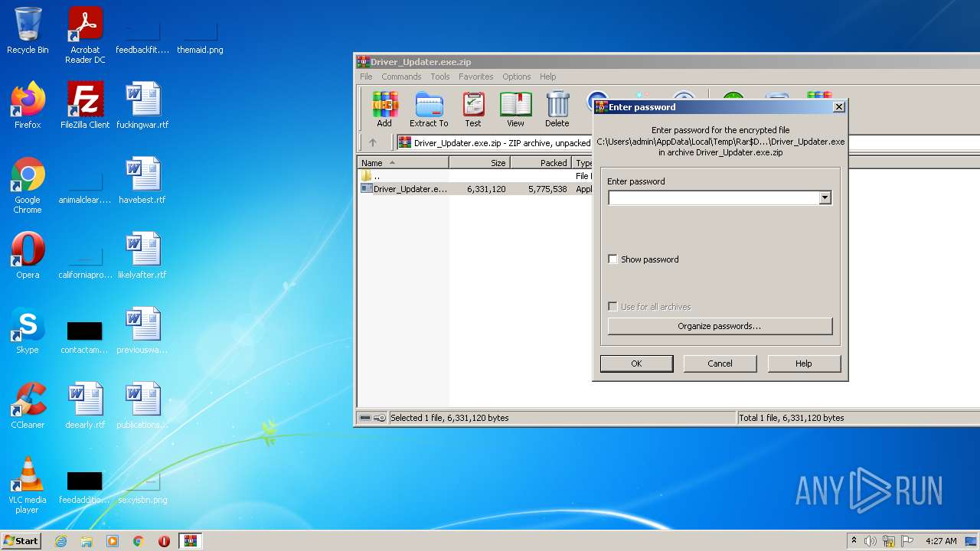This screenshot has height=551, width=980.
Task: Go up one folder level arrow
Action: pyautogui.click(x=373, y=142)
